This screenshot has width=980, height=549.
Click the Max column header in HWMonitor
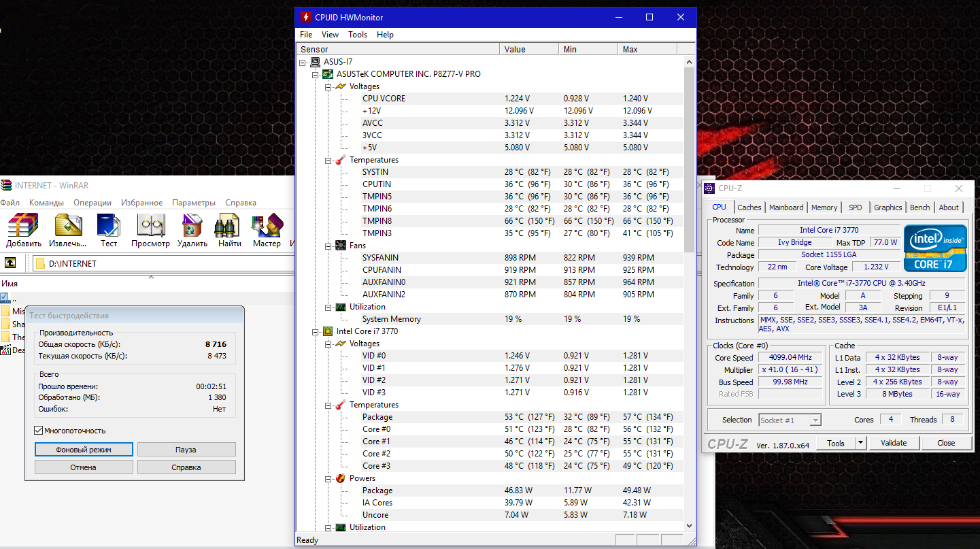pos(647,49)
